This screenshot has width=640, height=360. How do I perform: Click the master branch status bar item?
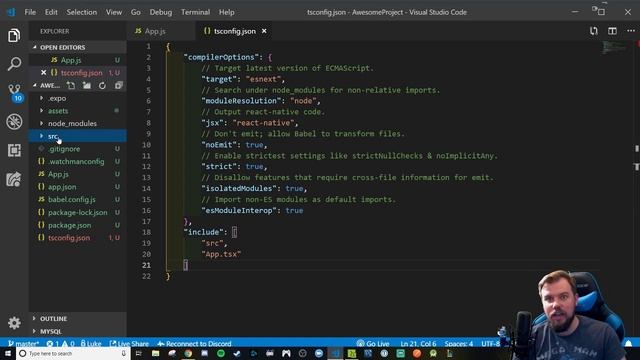click(x=24, y=344)
